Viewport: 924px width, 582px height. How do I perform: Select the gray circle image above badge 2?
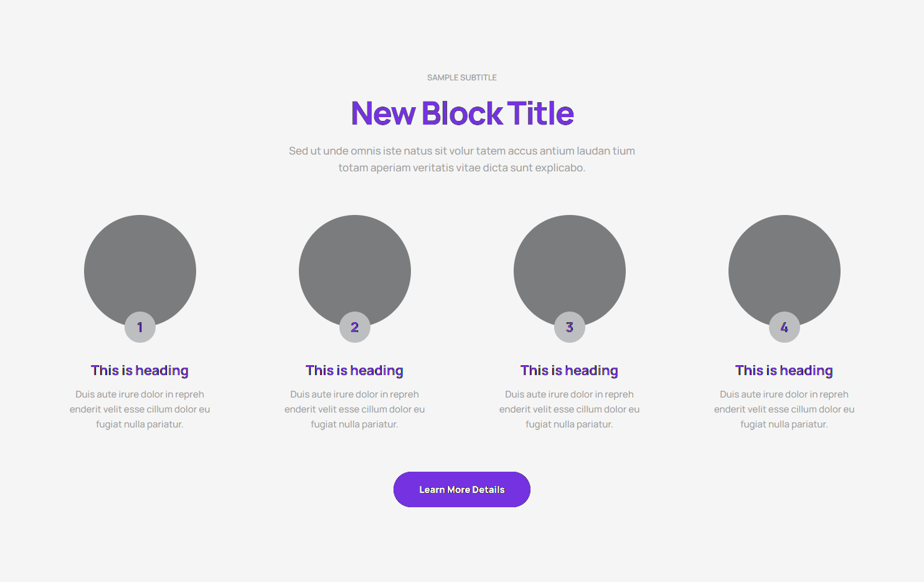(x=355, y=265)
